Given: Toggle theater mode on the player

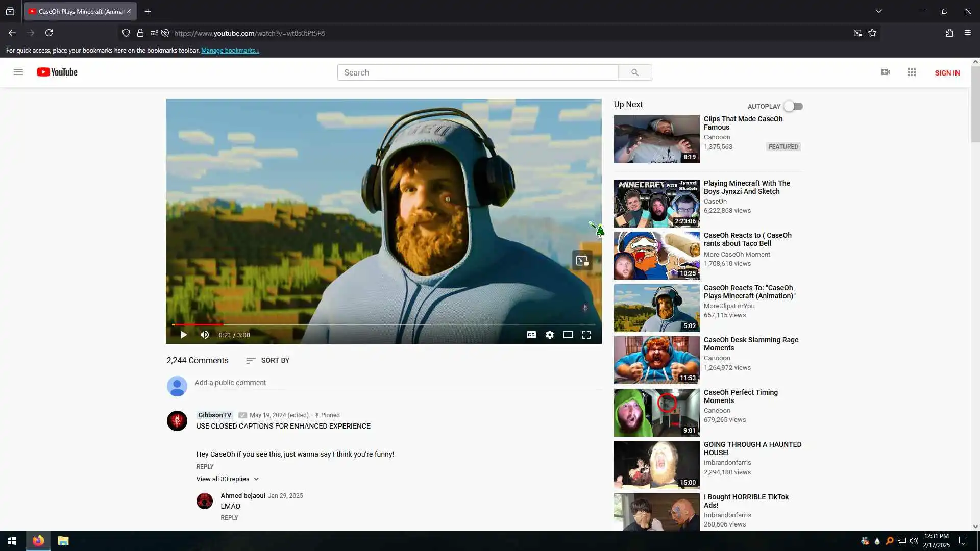Looking at the screenshot, I should click(568, 335).
